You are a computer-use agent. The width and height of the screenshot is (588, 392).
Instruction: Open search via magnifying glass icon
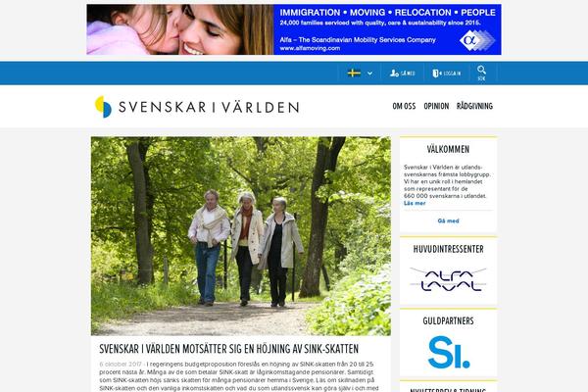[x=481, y=71]
